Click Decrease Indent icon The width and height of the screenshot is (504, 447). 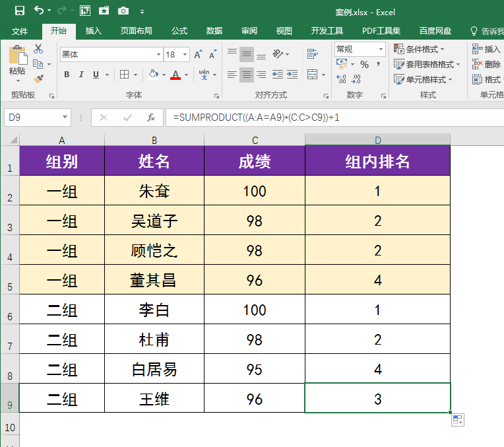277,75
